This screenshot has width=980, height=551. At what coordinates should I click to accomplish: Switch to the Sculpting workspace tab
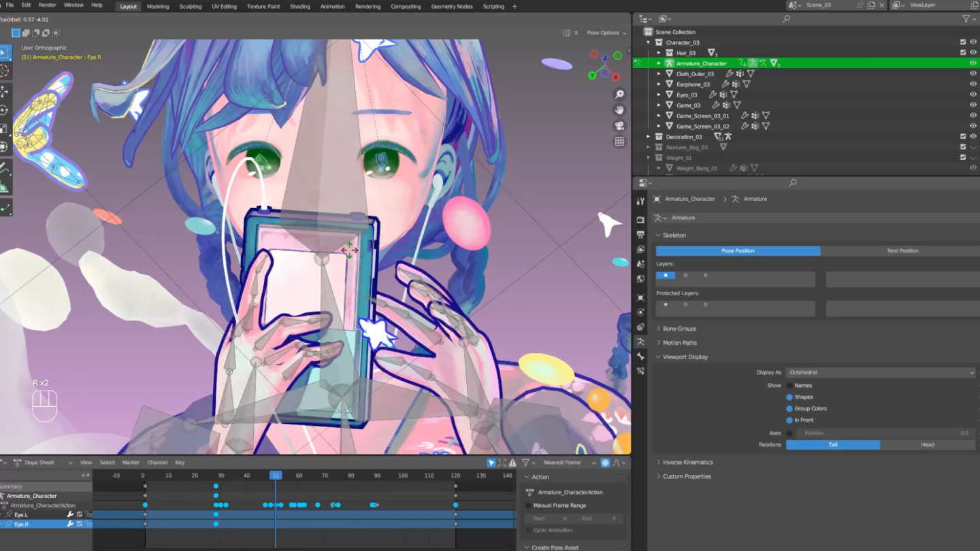click(x=191, y=6)
